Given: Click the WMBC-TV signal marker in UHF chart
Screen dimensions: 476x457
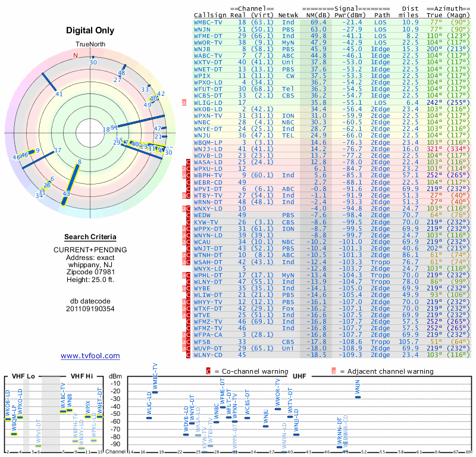Looking at the screenshot, I should coord(155,392).
